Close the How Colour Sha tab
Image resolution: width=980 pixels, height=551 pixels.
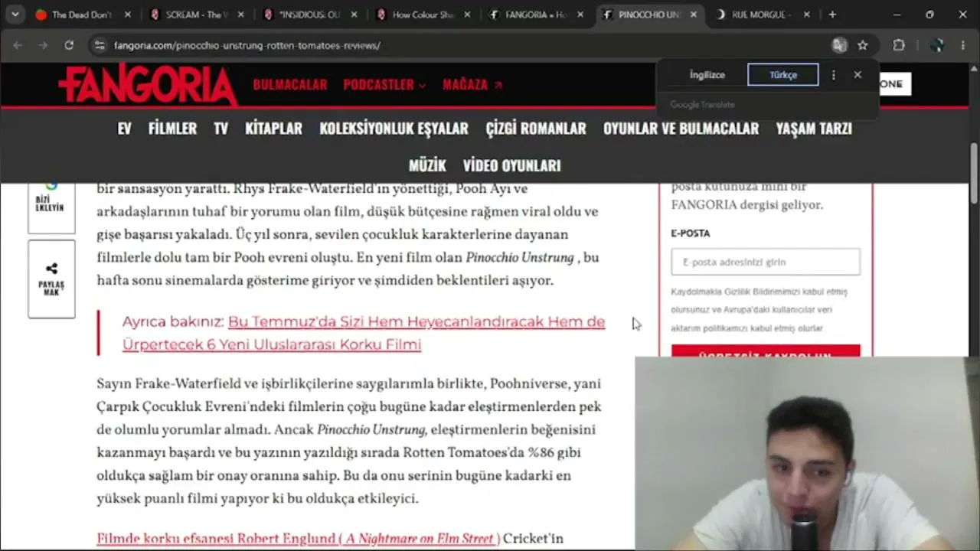(x=468, y=15)
